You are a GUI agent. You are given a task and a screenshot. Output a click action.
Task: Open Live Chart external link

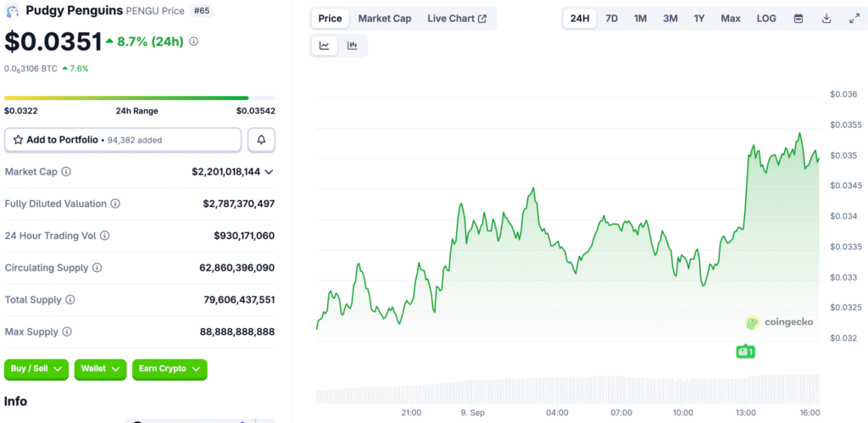click(457, 19)
